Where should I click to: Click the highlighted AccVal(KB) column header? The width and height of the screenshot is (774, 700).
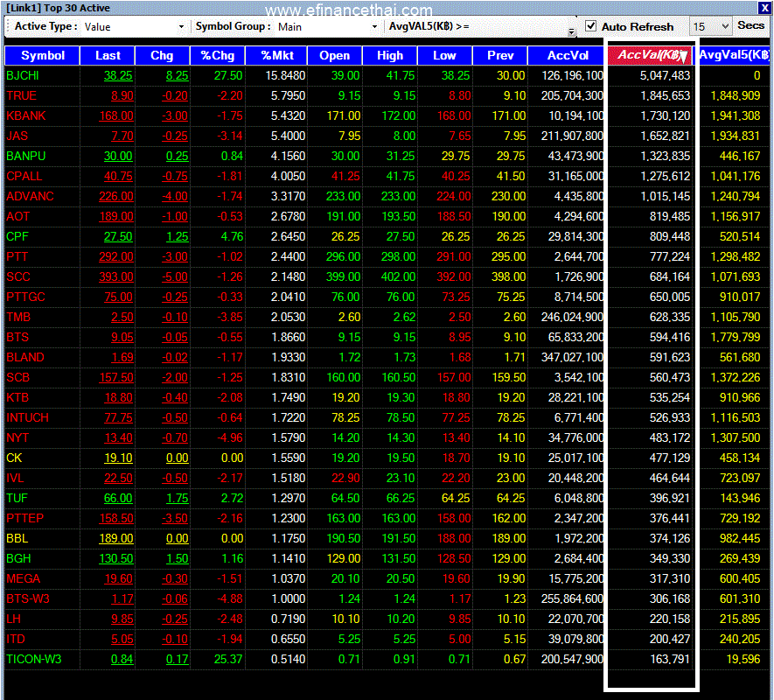click(x=651, y=55)
